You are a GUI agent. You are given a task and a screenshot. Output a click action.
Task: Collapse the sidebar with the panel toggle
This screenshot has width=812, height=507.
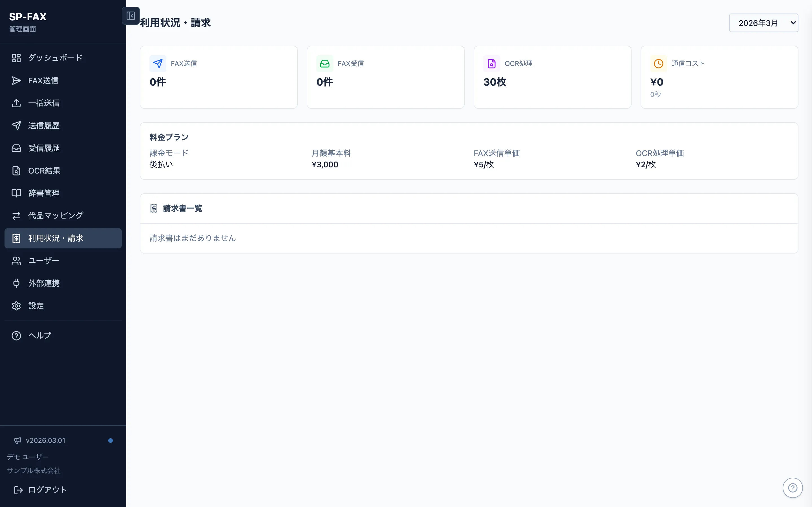pyautogui.click(x=131, y=16)
